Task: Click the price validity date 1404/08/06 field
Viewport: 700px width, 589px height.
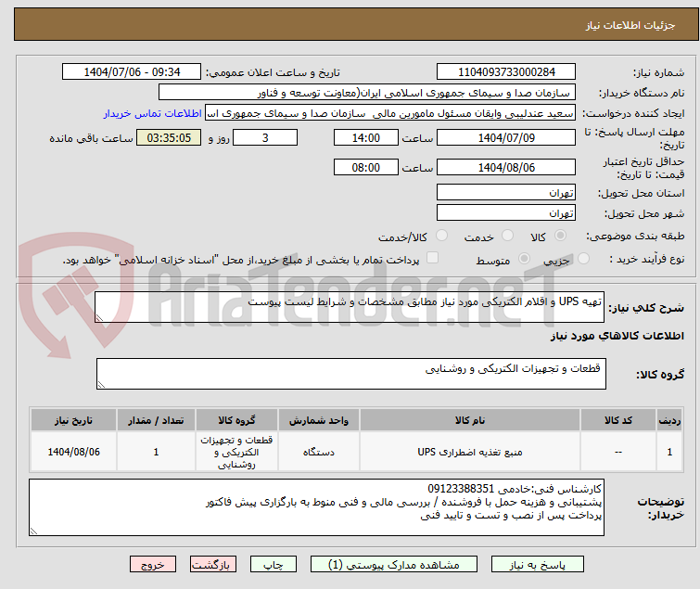Action: tap(506, 168)
